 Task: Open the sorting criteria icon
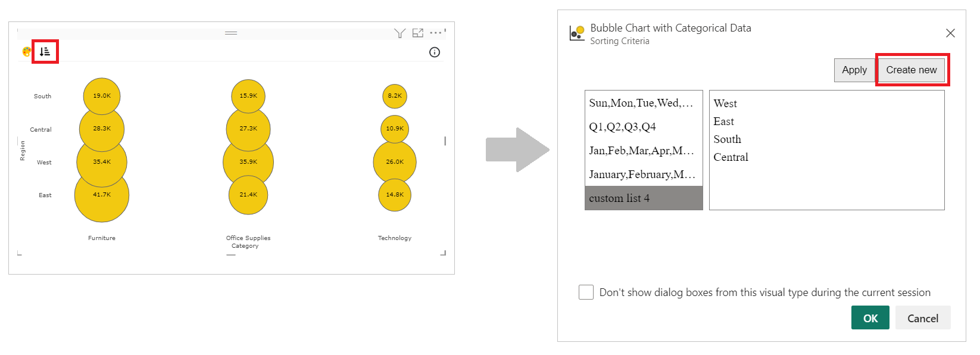point(45,52)
